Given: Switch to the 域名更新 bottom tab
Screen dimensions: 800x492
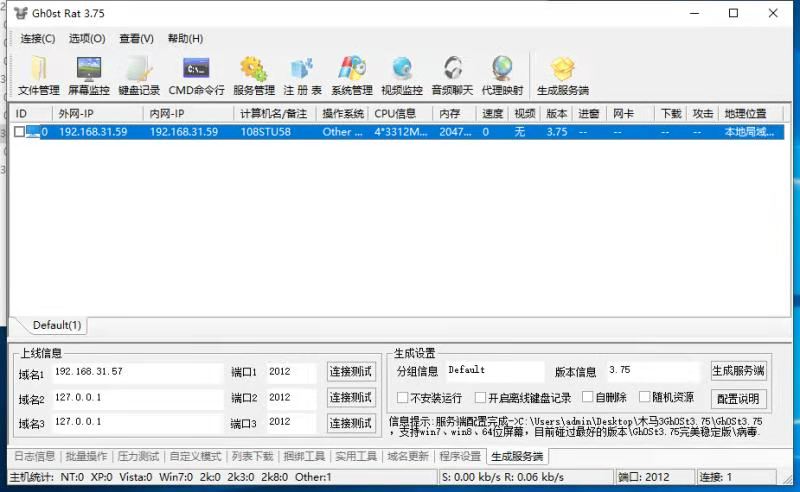Looking at the screenshot, I should coord(408,456).
